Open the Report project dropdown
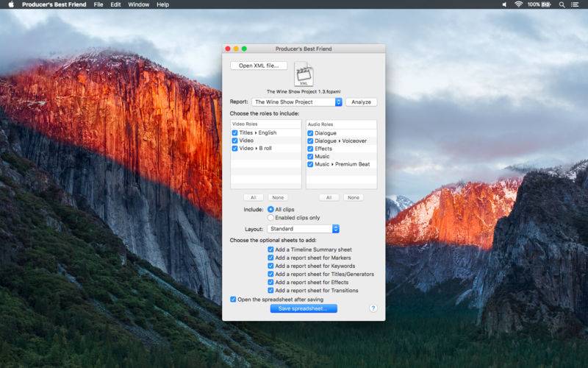The image size is (588, 368). tap(297, 102)
